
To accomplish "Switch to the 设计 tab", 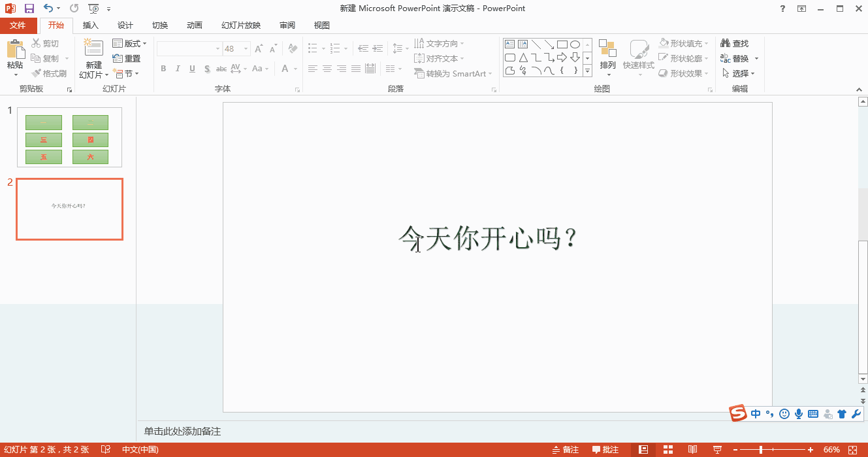I will point(125,25).
